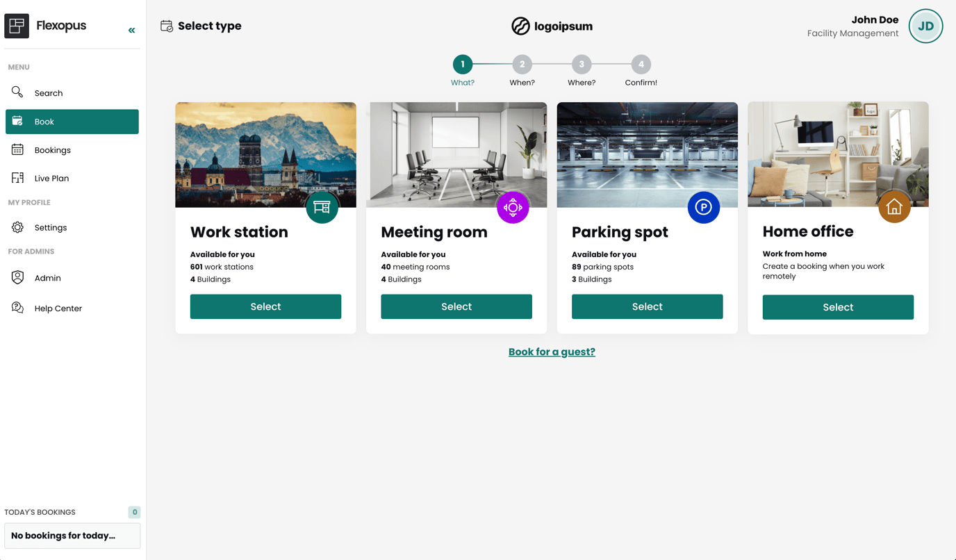Open Bookings in the sidebar
Screen dimensions: 956x560
[x=52, y=150]
